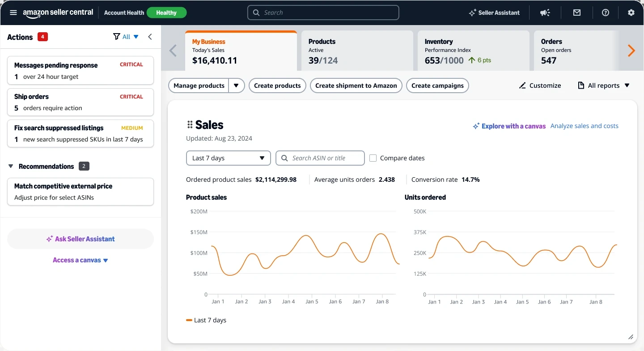Collapse the Recommendations section

pos(11,167)
